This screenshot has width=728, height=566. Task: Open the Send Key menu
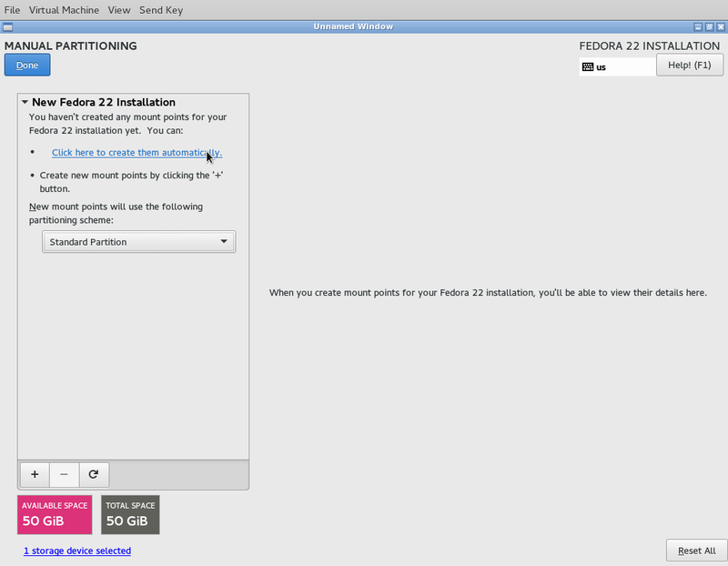(x=161, y=10)
